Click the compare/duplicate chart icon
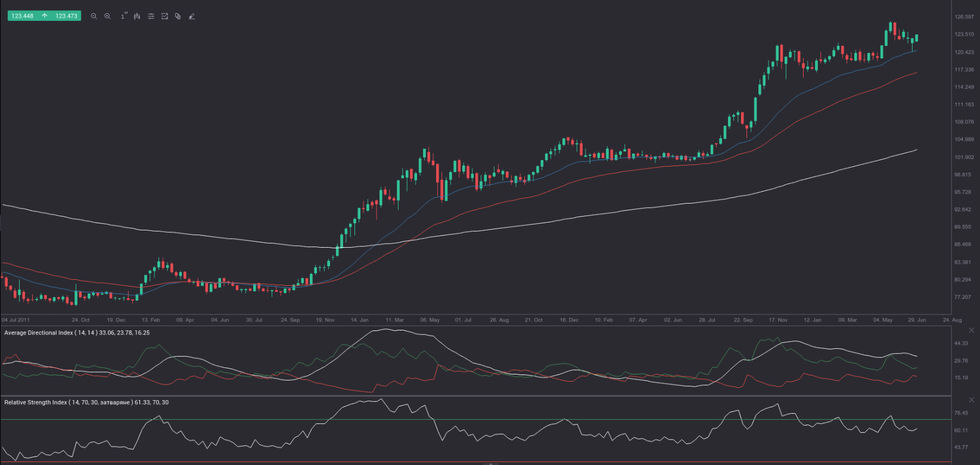 [x=178, y=16]
